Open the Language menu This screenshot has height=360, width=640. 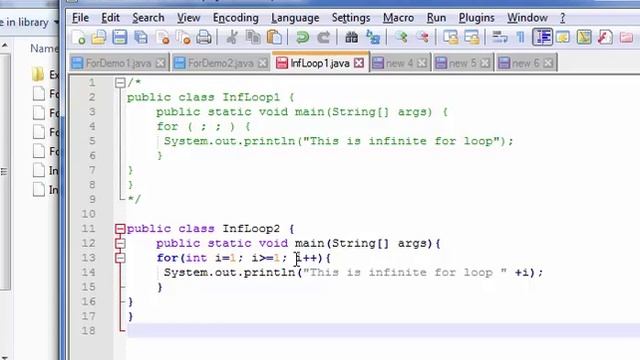295,18
